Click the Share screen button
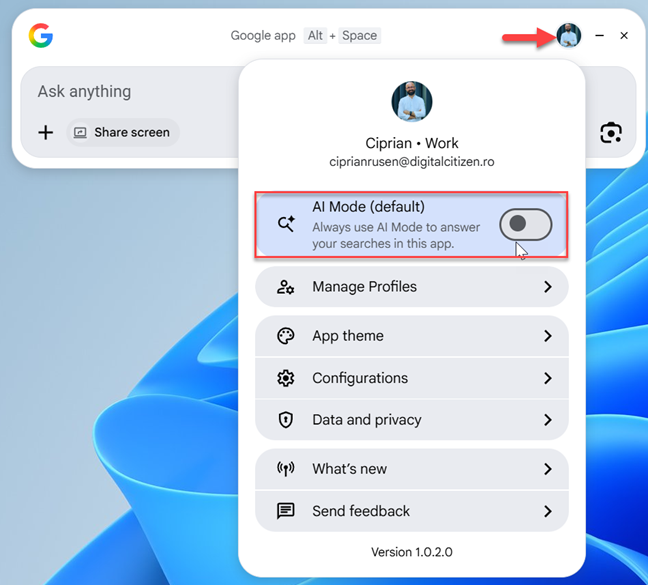Viewport: 648px width, 585px height. [x=122, y=132]
